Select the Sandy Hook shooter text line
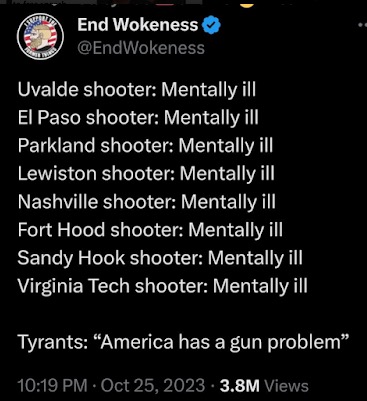 pyautogui.click(x=160, y=258)
